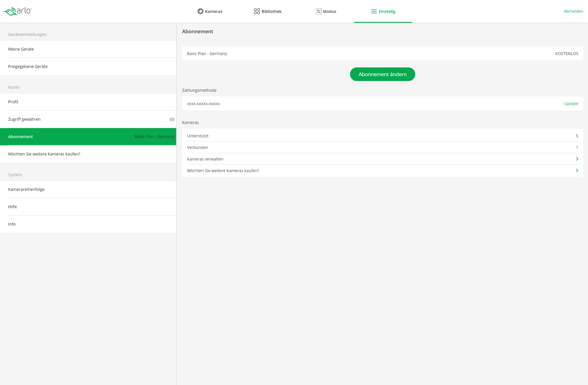The width and height of the screenshot is (588, 385).
Task: Click the (0) count next to Zugriff gewähren
Action: [x=172, y=119]
